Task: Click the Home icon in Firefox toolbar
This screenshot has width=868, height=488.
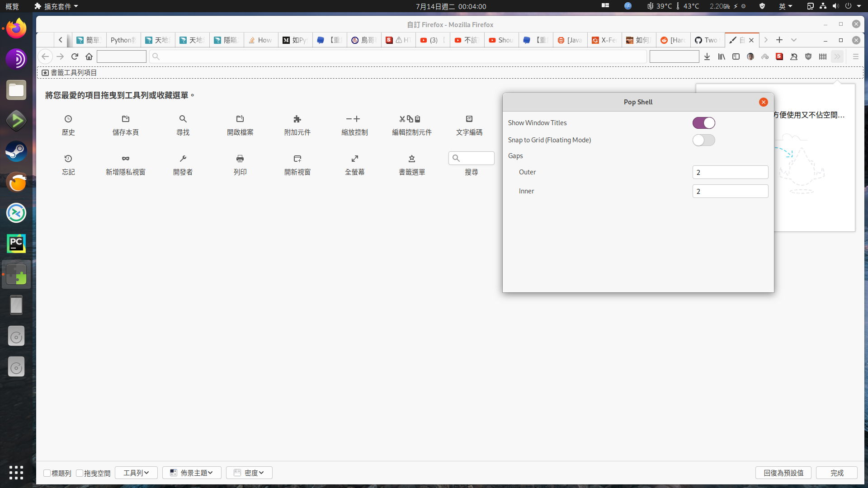Action: pyautogui.click(x=89, y=56)
